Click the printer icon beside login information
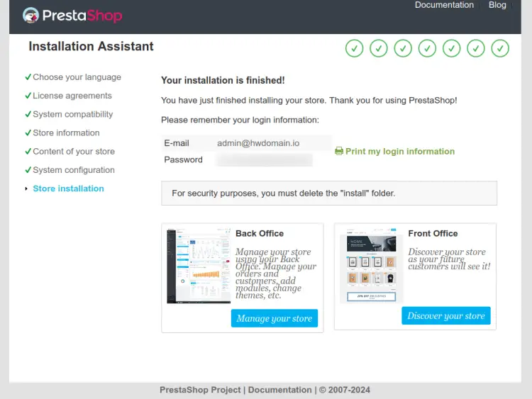Viewport: 532px width, 399px height. coord(339,151)
